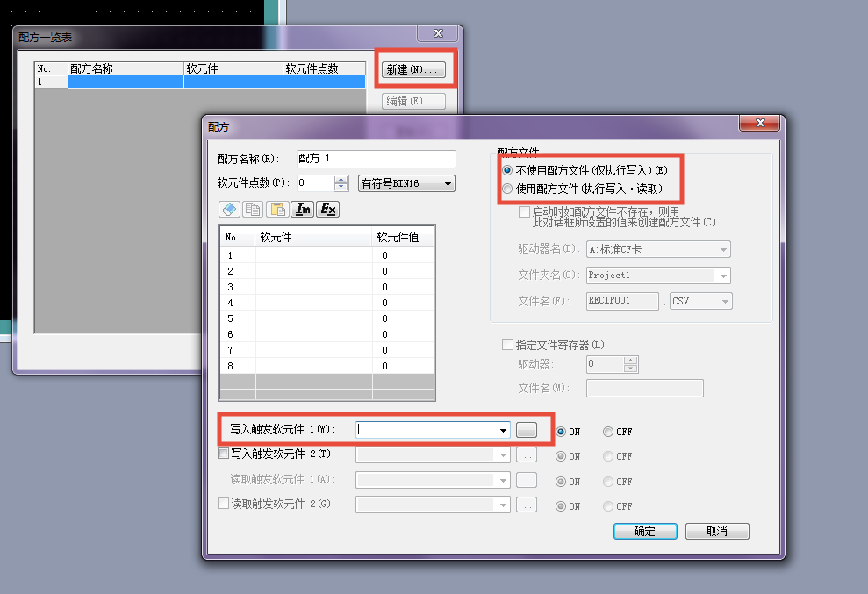This screenshot has height=594, width=868.
Task: Enable 读取触发软元件 2 checkbox
Action: (x=223, y=504)
